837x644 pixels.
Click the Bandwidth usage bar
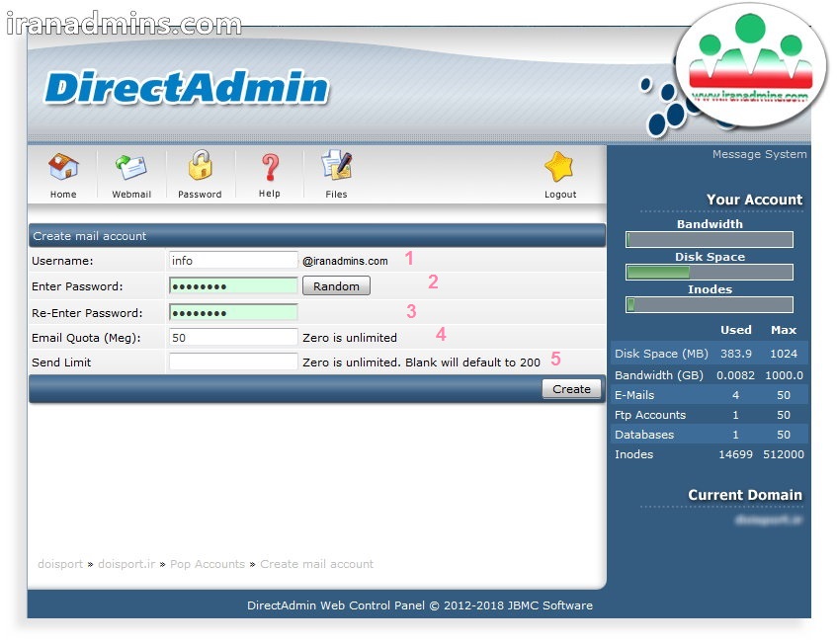click(x=709, y=240)
